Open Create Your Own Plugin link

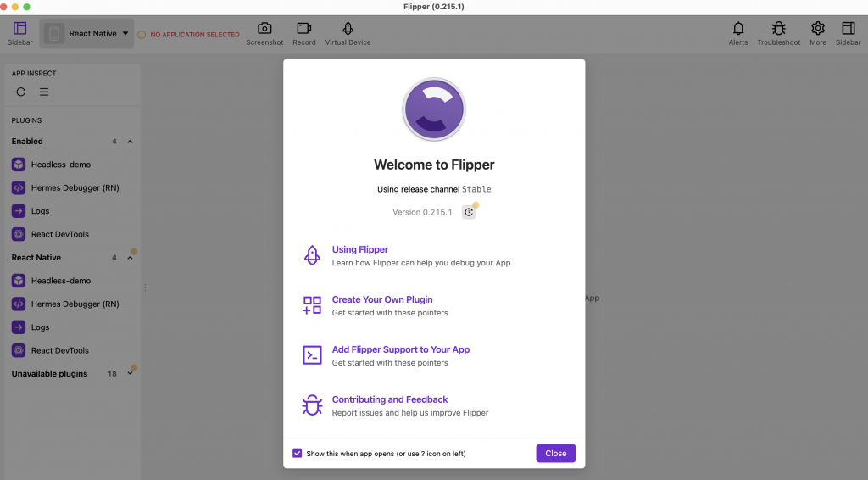(382, 299)
